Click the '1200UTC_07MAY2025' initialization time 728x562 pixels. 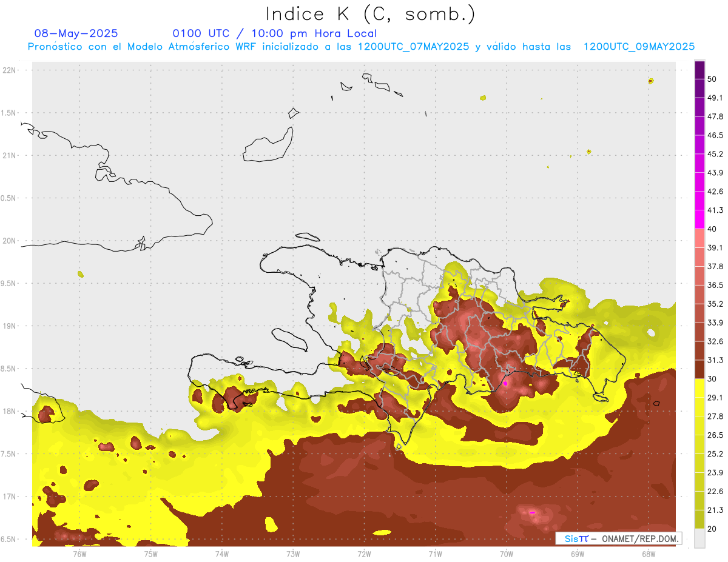413,47
